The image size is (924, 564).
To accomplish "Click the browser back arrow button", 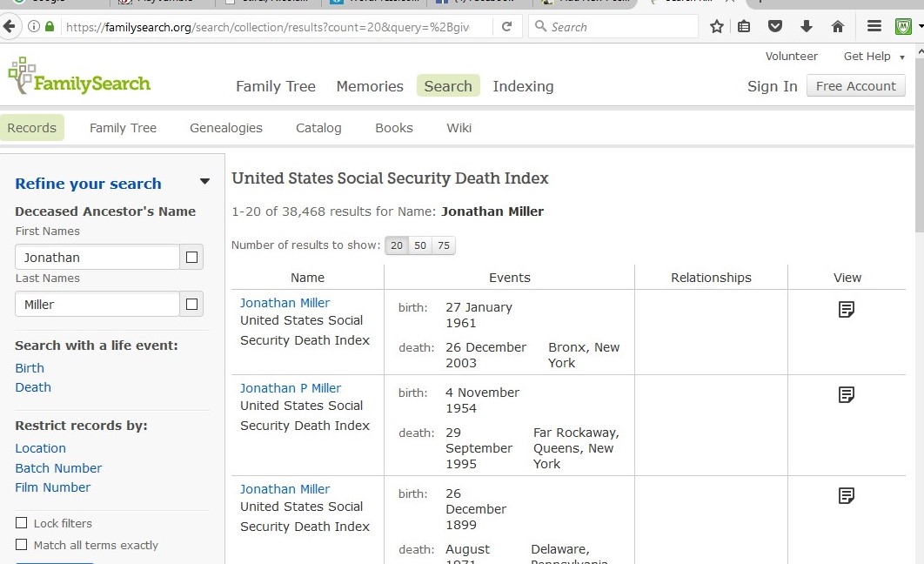I will point(8,26).
